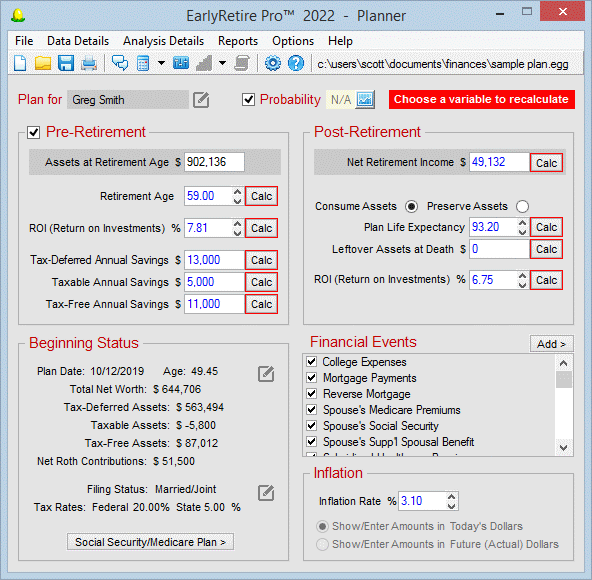Open settings with the gear icon
This screenshot has width=592, height=580.
tap(273, 63)
